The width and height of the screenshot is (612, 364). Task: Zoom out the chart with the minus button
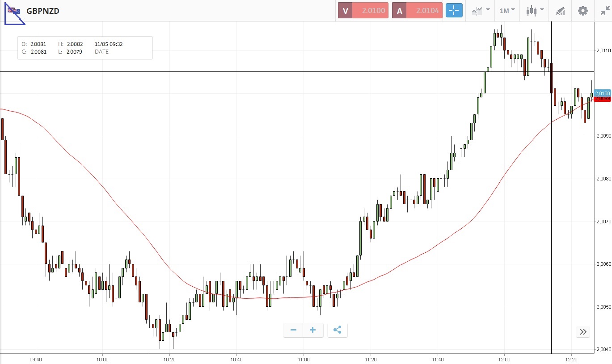[293, 330]
